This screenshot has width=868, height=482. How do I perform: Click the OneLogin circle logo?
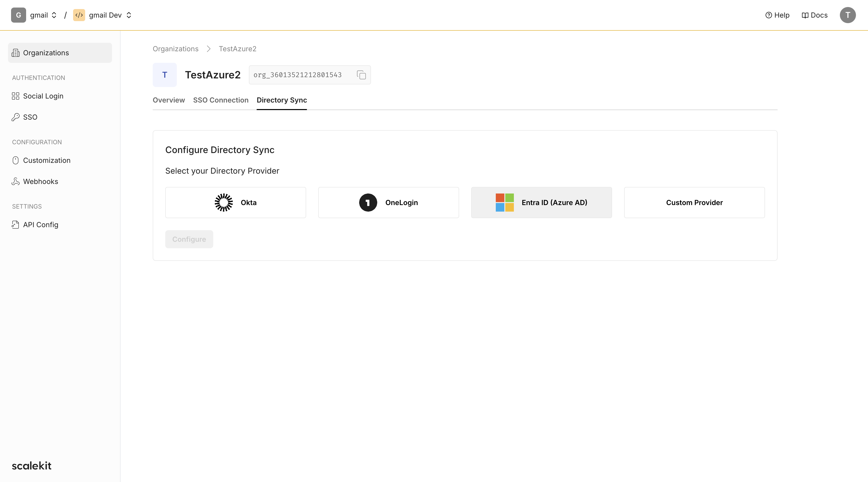pos(368,203)
